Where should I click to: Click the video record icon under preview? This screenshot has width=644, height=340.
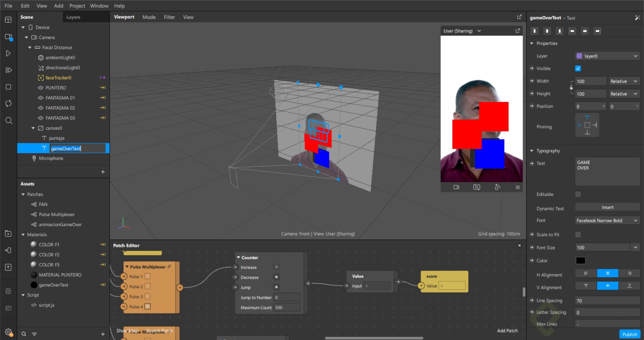(456, 187)
